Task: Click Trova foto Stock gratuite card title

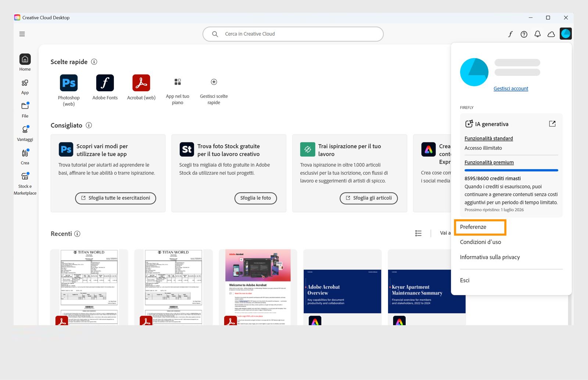Action: (x=229, y=150)
